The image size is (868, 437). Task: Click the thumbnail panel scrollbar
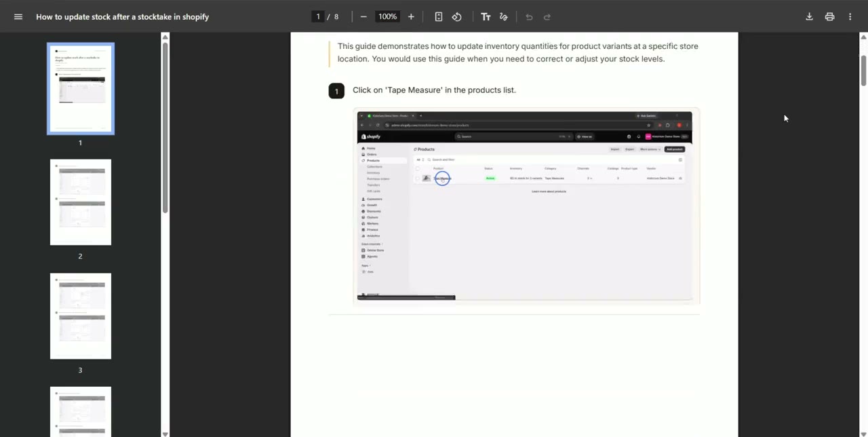click(x=165, y=127)
